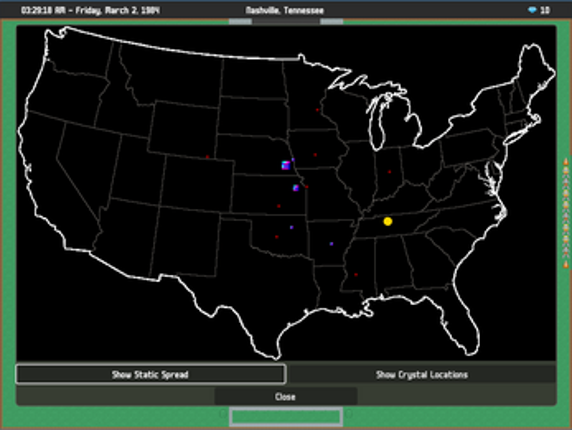Select the red dot on Wyoming-Nebraska border
This screenshot has width=572, height=430.
pyautogui.click(x=207, y=157)
